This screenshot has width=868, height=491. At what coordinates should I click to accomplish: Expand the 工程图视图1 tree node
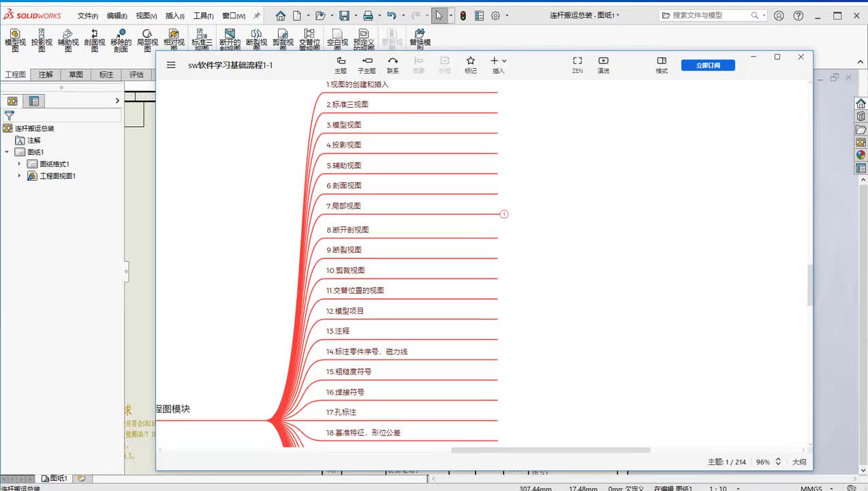click(19, 176)
